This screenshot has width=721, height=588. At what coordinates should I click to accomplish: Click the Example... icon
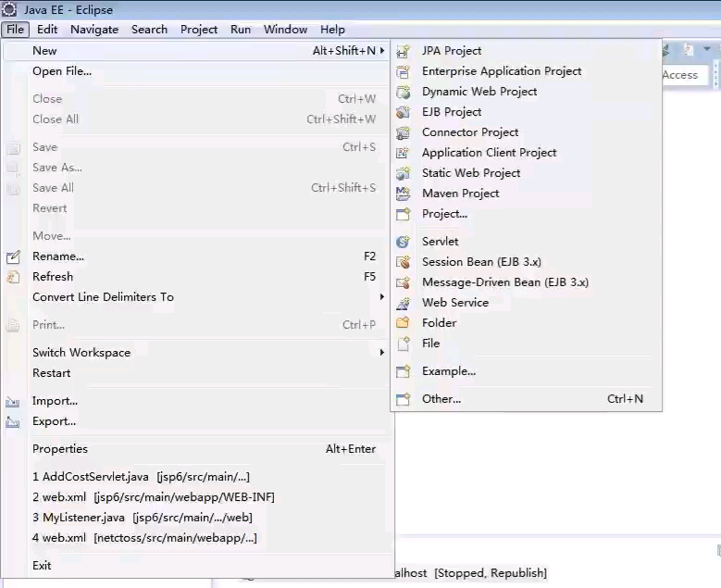pos(403,371)
